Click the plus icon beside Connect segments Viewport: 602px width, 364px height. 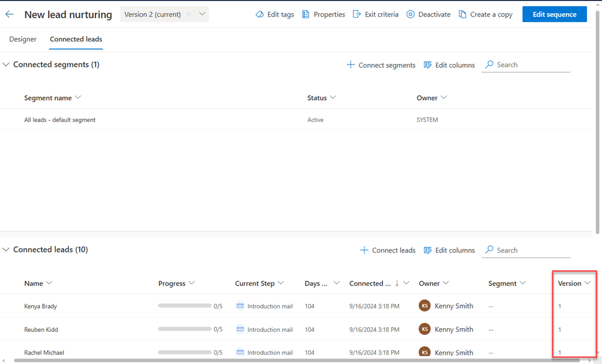351,65
